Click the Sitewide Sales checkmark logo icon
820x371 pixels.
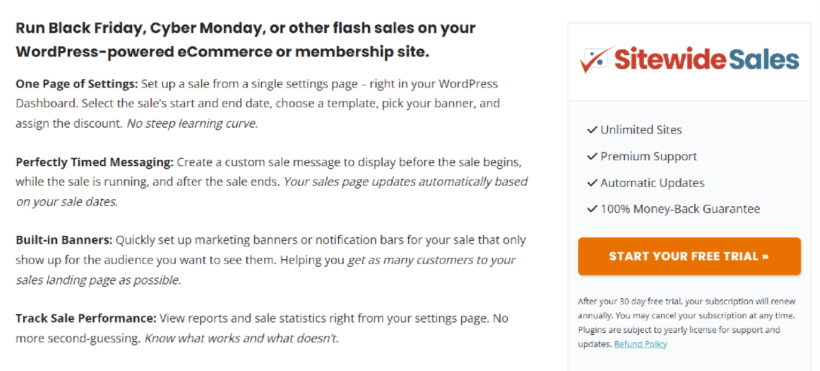[597, 60]
